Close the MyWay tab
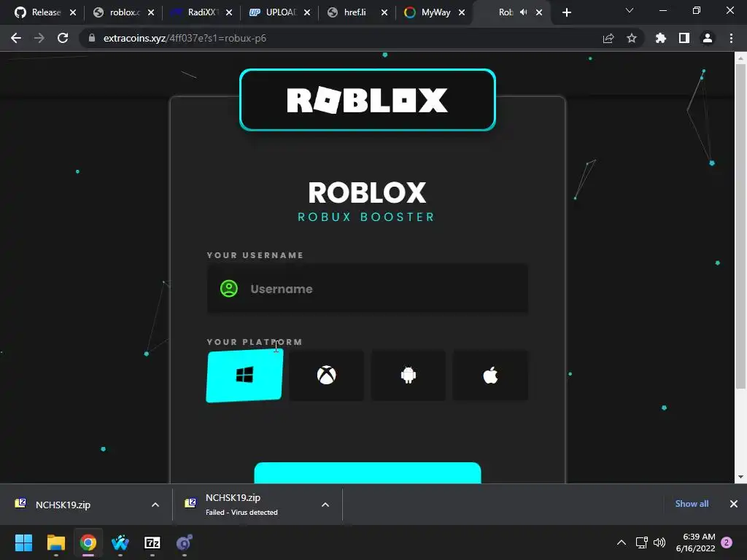 462,12
